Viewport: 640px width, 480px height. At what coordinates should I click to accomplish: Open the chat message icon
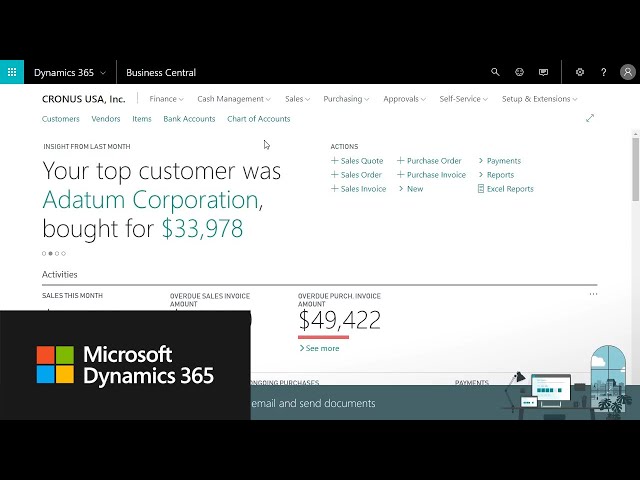[543, 72]
